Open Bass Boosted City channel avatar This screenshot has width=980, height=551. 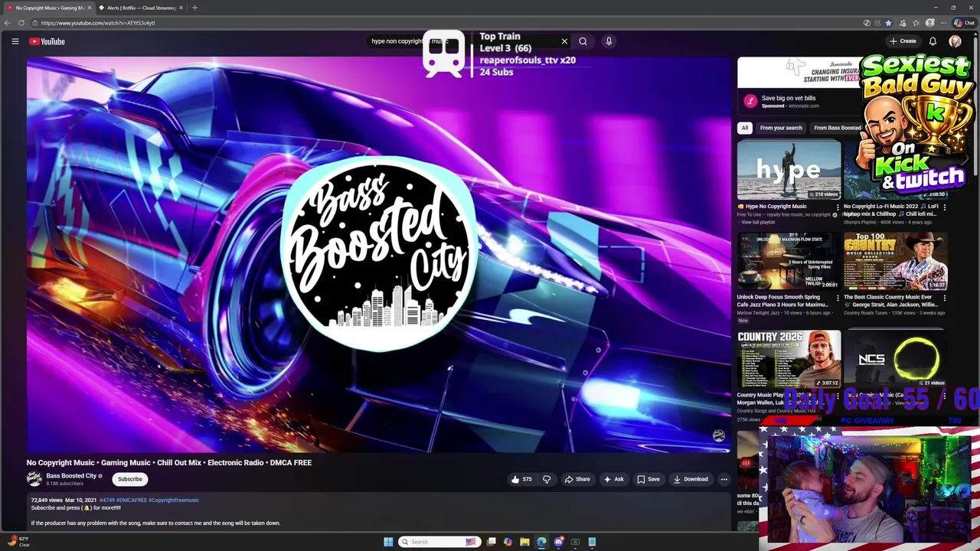point(34,479)
